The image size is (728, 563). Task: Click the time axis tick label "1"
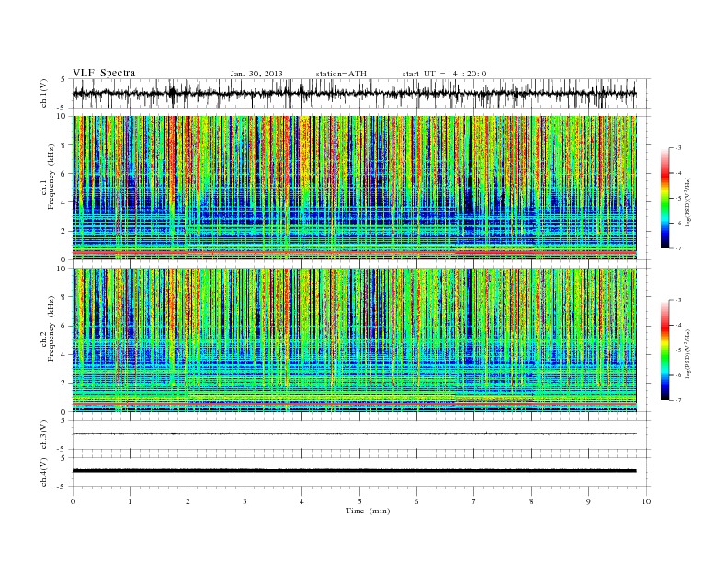(130, 501)
